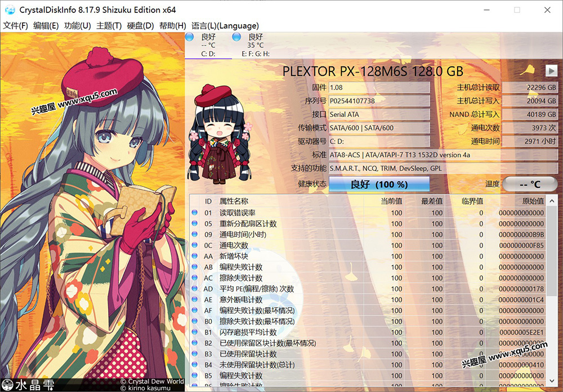
Task: Select the 读取错误率 attribute name
Action: pos(238,213)
